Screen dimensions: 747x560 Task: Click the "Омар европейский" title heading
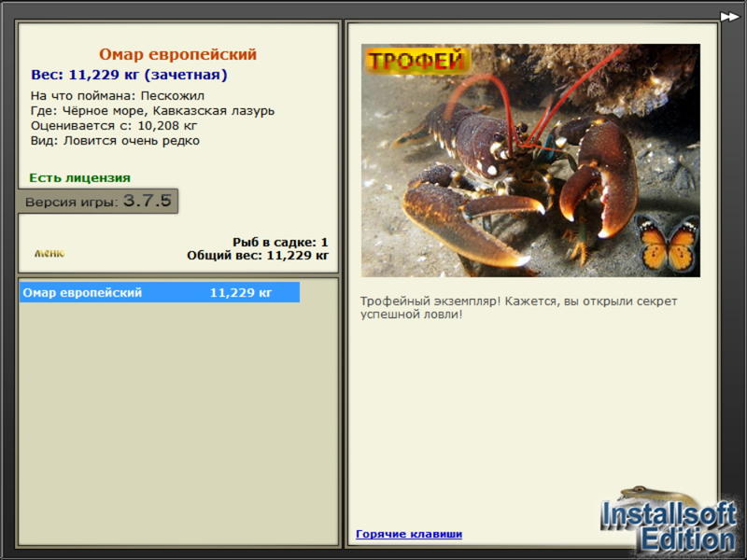tap(177, 54)
